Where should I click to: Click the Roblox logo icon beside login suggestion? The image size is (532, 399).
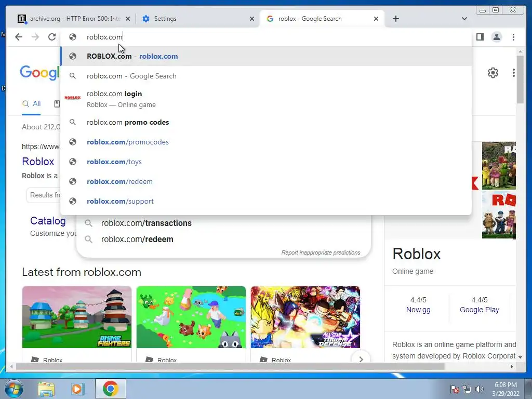point(73,98)
